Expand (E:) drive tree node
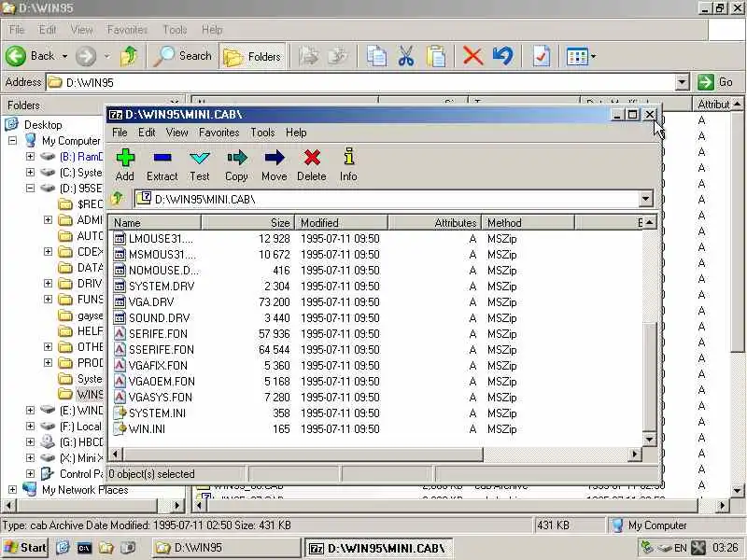The height and width of the screenshot is (560, 747). click(x=30, y=410)
